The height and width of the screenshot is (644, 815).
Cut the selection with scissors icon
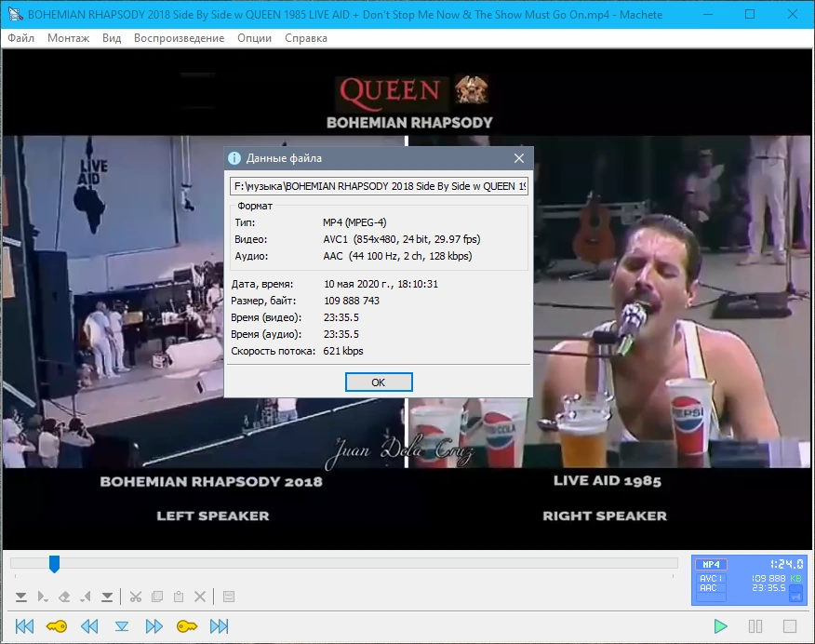(x=136, y=597)
